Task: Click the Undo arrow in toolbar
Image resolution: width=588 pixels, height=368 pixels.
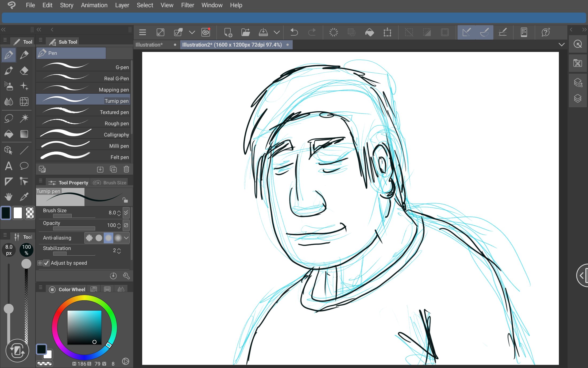Action: click(x=294, y=32)
